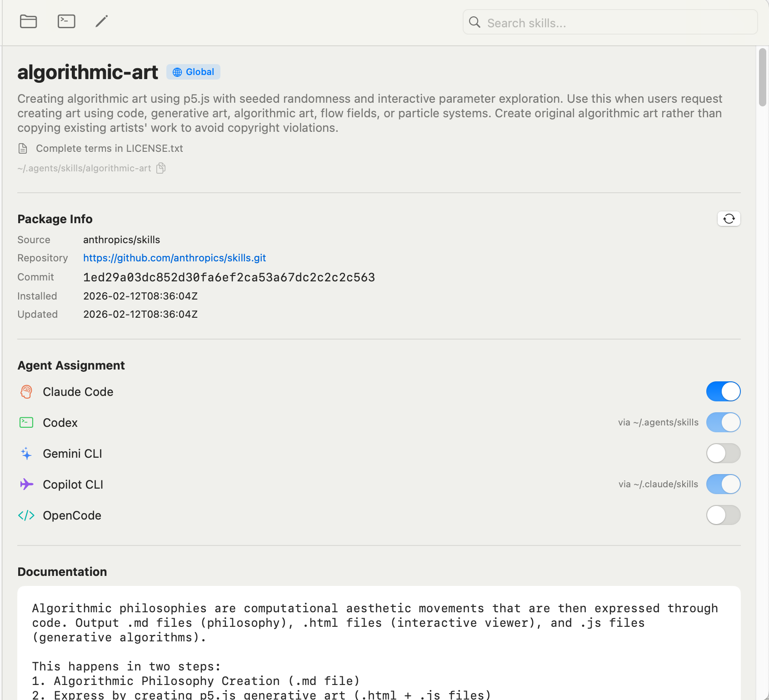Copy the skill path via clipboard icon
Image resolution: width=769 pixels, height=700 pixels.
click(x=161, y=169)
